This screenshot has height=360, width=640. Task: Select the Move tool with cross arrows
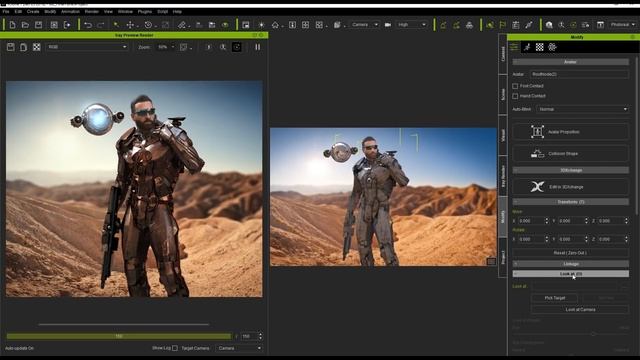130,25
